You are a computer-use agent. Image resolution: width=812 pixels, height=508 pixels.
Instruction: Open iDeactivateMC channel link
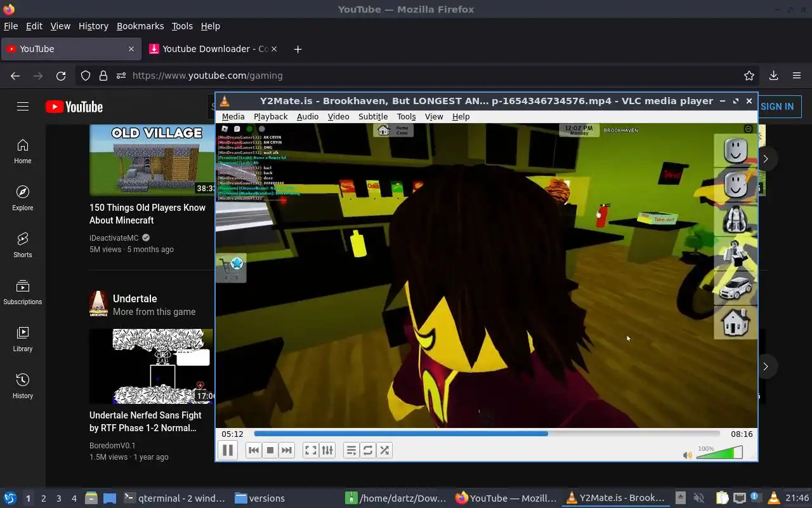pos(114,238)
